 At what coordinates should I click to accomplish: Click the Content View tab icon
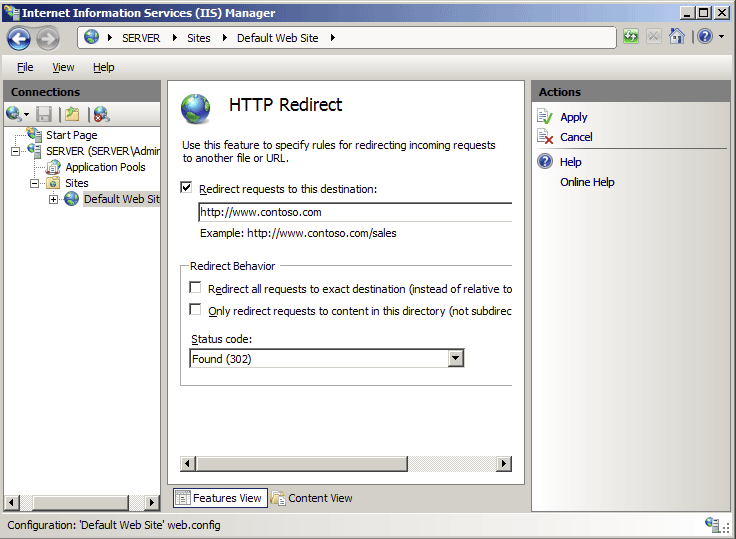pos(278,498)
